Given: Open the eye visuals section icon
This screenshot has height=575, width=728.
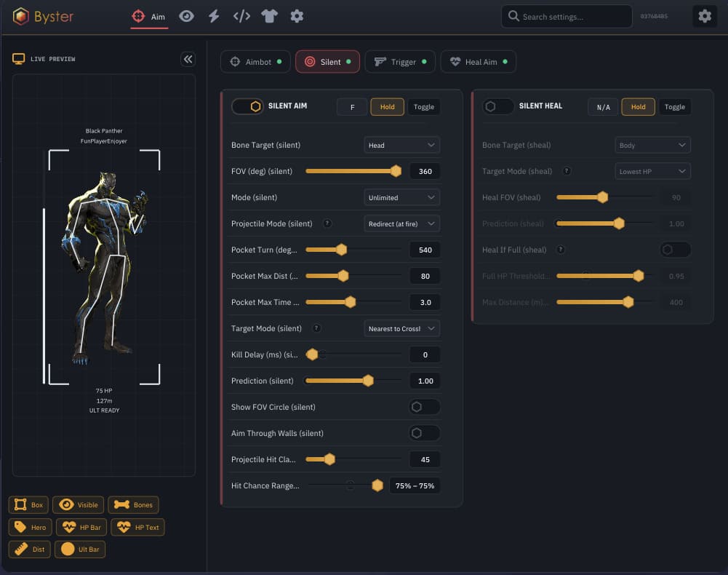Looking at the screenshot, I should 186,16.
